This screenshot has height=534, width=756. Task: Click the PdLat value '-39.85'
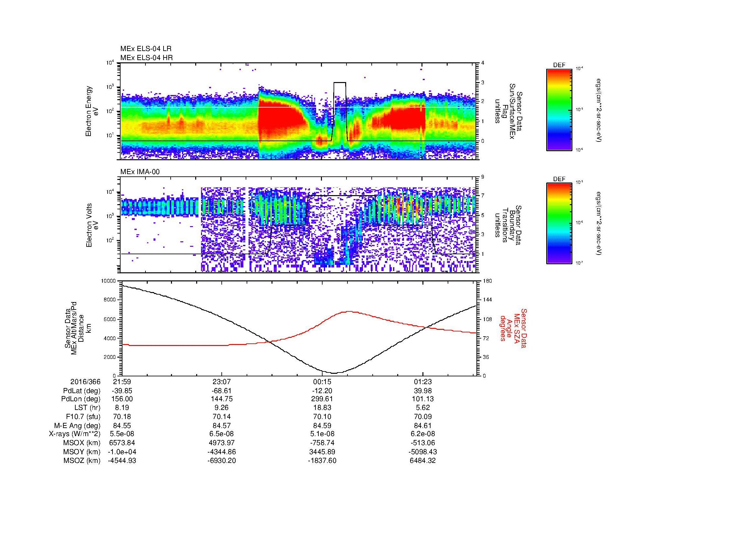pos(122,391)
